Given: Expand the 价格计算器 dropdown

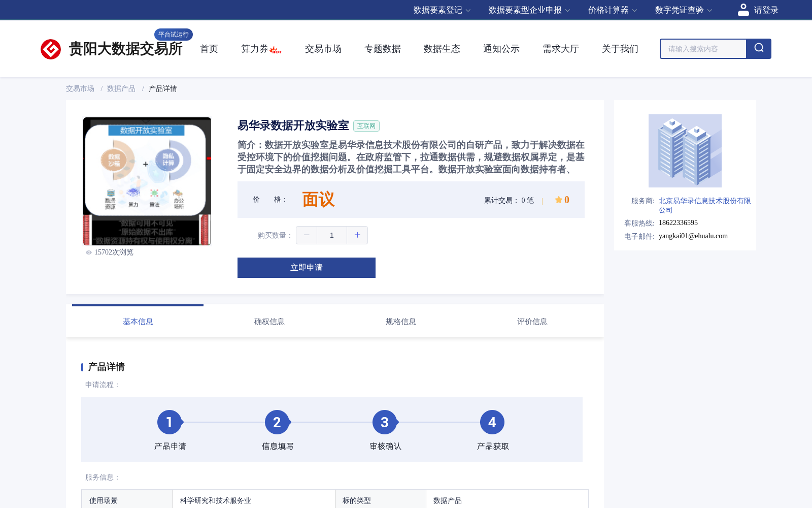Looking at the screenshot, I should pyautogui.click(x=613, y=10).
